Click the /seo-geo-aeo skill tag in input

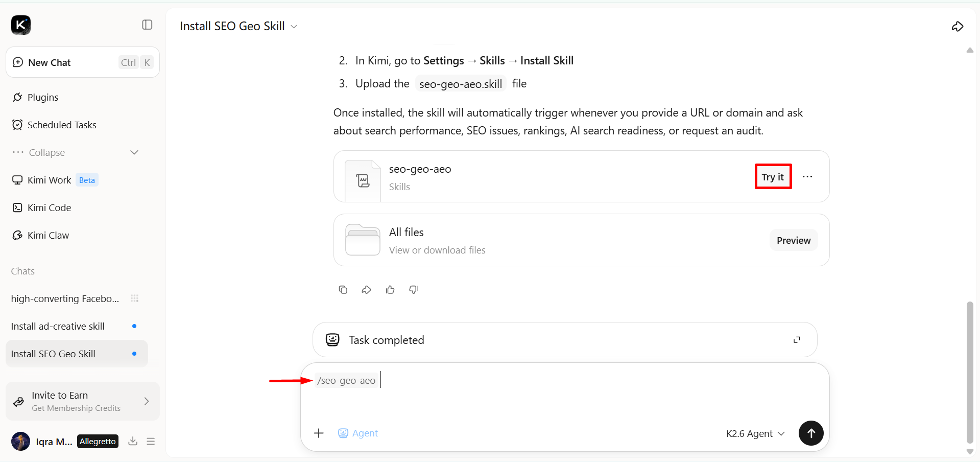point(346,380)
